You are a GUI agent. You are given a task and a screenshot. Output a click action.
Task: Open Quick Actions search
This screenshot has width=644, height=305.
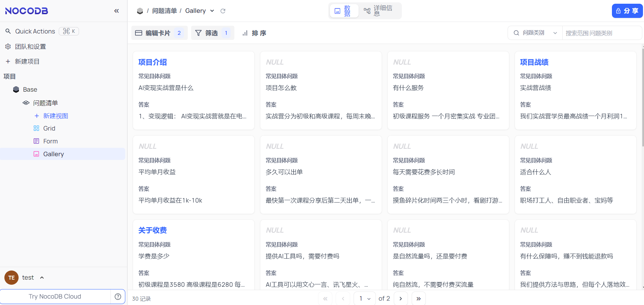coord(35,31)
